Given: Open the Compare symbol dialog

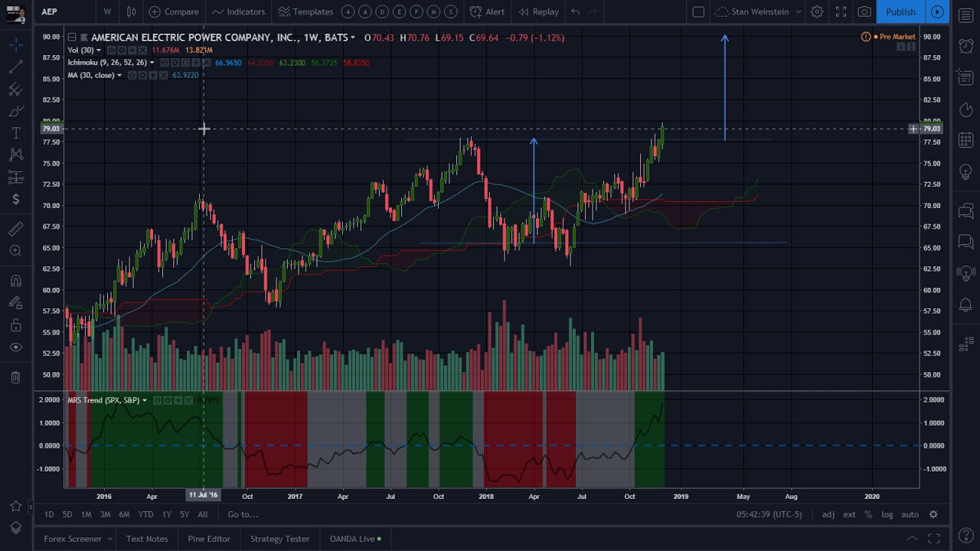Looking at the screenshot, I should pos(174,11).
